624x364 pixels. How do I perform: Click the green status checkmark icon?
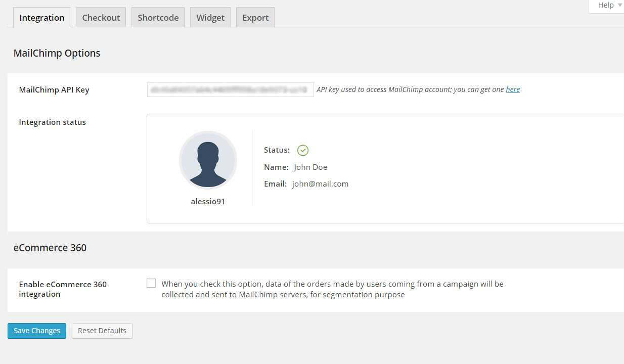tap(303, 150)
